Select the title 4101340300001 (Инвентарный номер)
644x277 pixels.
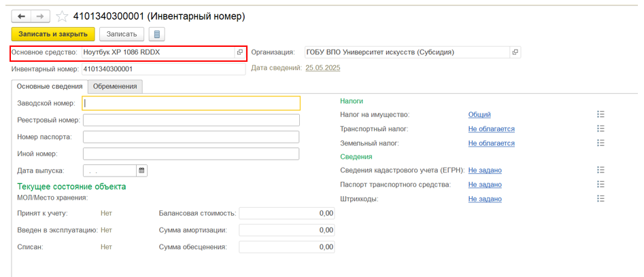[159, 16]
